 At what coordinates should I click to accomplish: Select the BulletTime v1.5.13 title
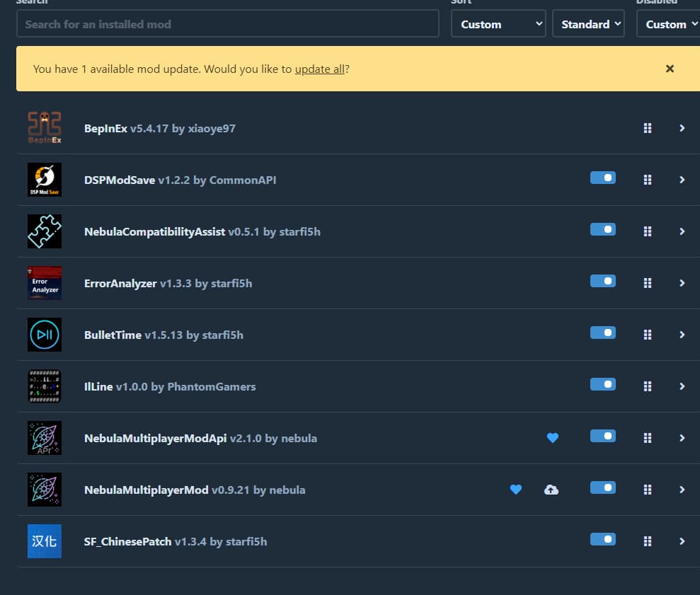pyautogui.click(x=163, y=335)
